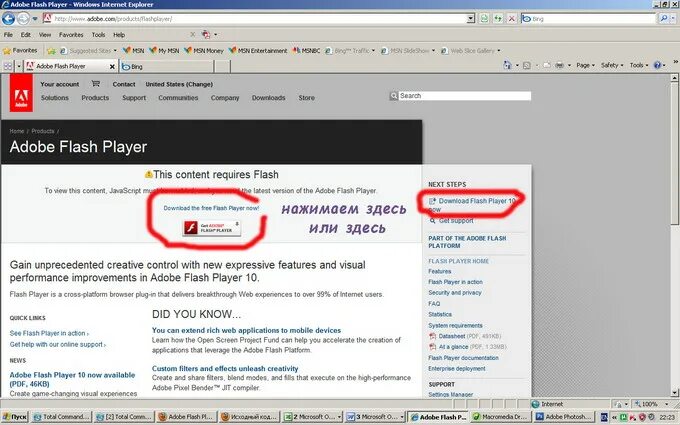Viewport: 680px width, 425px height.
Task: Open the Help menu
Action: coord(119,35)
